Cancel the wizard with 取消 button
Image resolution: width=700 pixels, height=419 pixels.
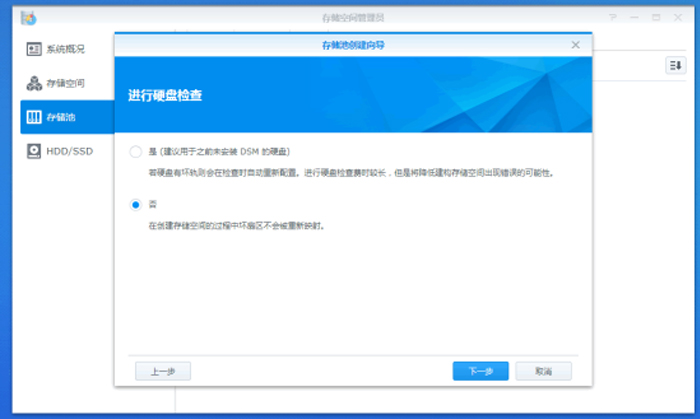543,371
